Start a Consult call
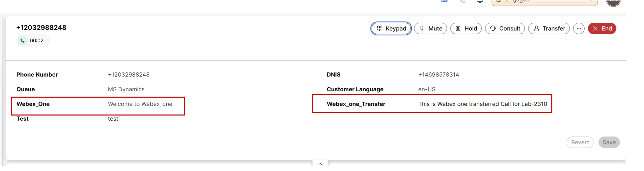The width and height of the screenshot is (644, 171). [x=505, y=28]
